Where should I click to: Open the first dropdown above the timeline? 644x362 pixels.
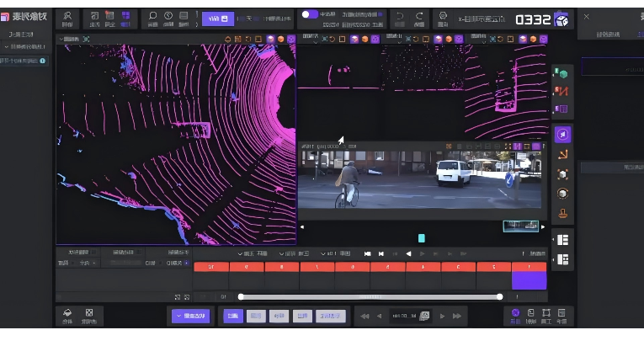[252, 253]
